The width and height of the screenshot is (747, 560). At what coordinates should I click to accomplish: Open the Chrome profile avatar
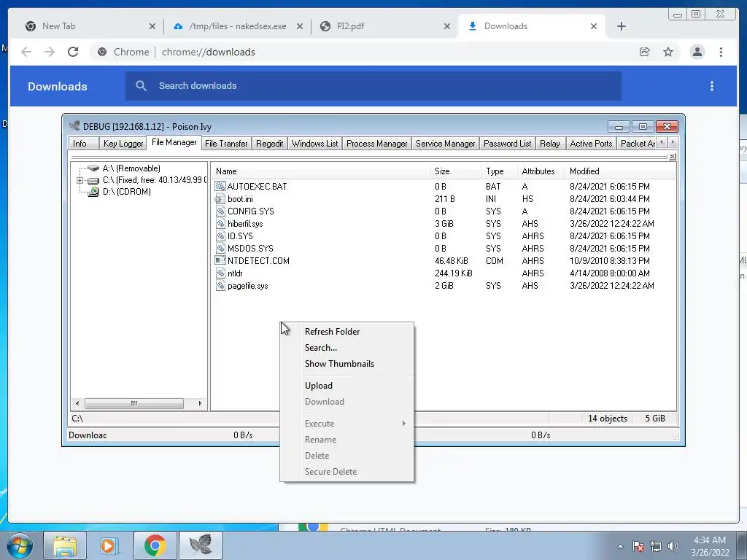[x=697, y=52]
